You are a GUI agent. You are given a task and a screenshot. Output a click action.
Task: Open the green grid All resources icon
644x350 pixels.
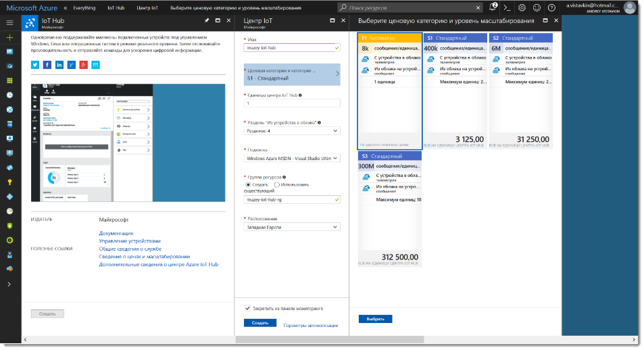click(x=10, y=80)
